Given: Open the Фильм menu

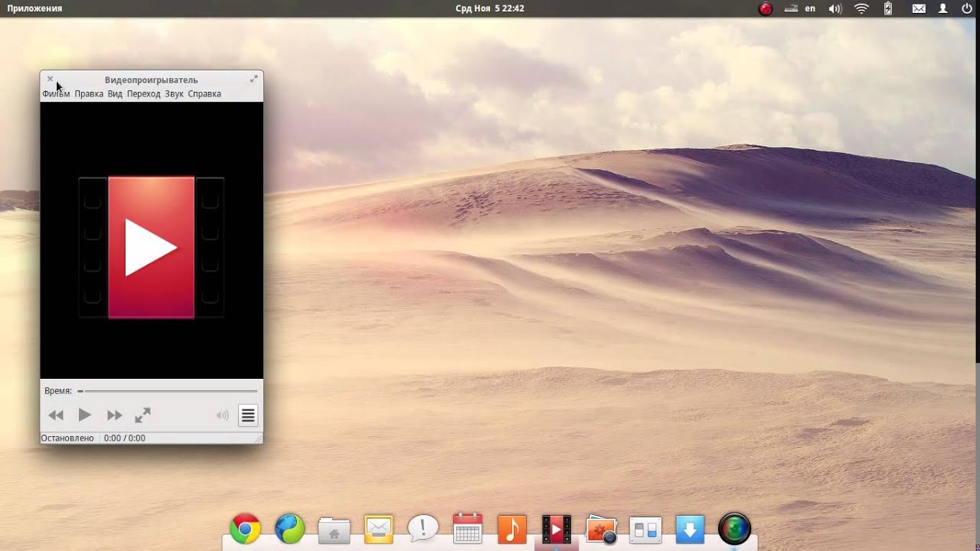Looking at the screenshot, I should click(x=56, y=94).
